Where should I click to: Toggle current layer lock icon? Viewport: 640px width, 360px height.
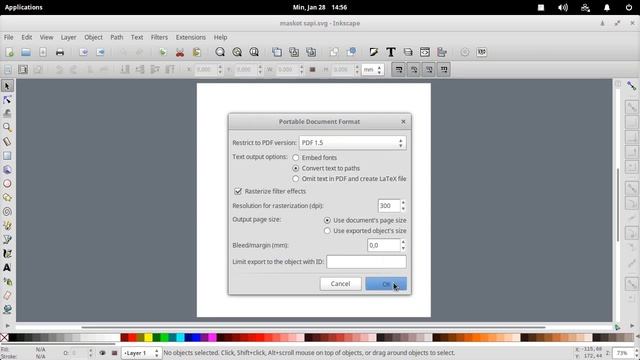(114, 353)
